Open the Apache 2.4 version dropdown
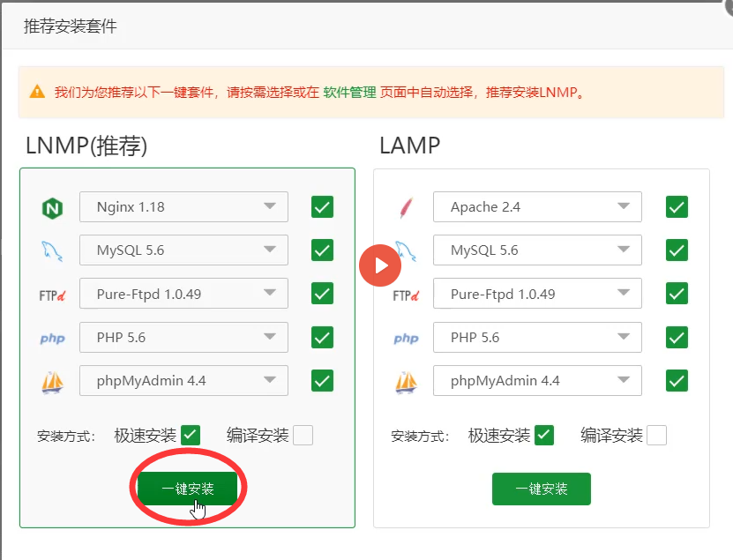The width and height of the screenshot is (733, 560). click(x=537, y=206)
